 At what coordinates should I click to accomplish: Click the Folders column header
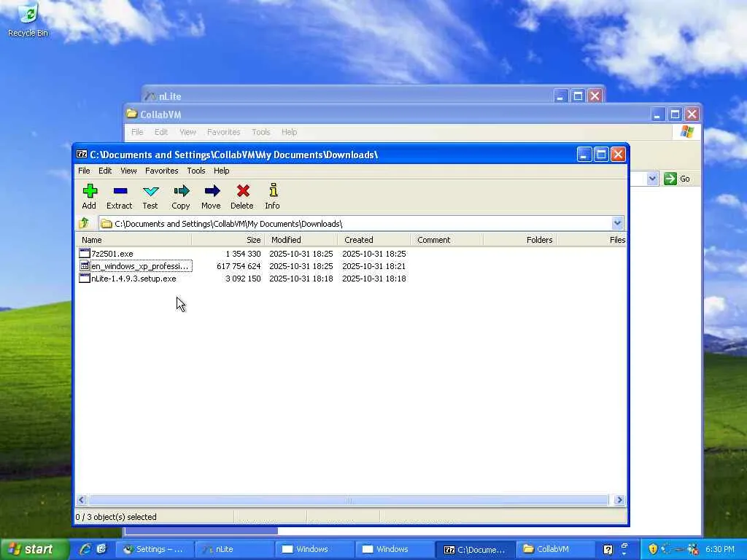click(519, 239)
